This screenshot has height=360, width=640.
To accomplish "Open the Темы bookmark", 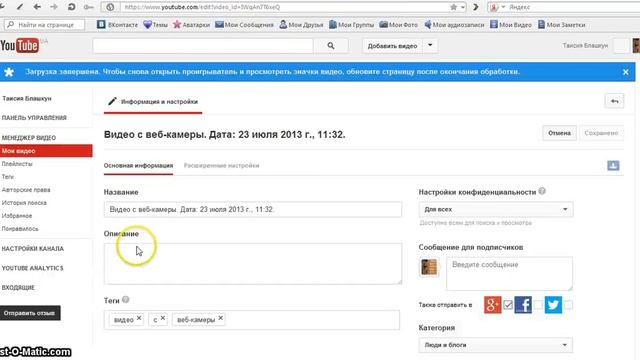I will [156, 24].
